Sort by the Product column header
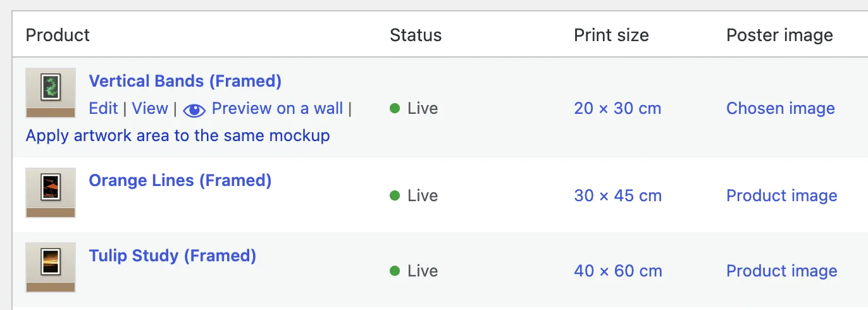Screen dimensions: 868x310 tap(58, 35)
